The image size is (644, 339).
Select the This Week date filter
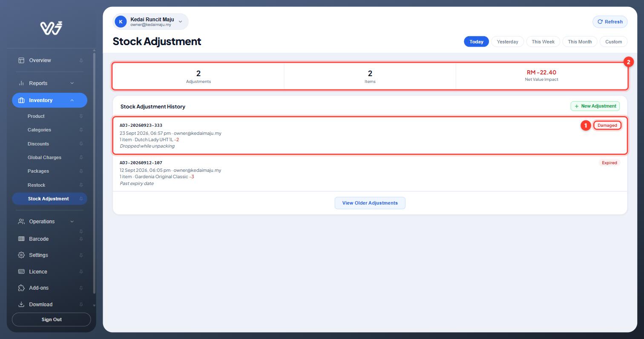tap(543, 42)
